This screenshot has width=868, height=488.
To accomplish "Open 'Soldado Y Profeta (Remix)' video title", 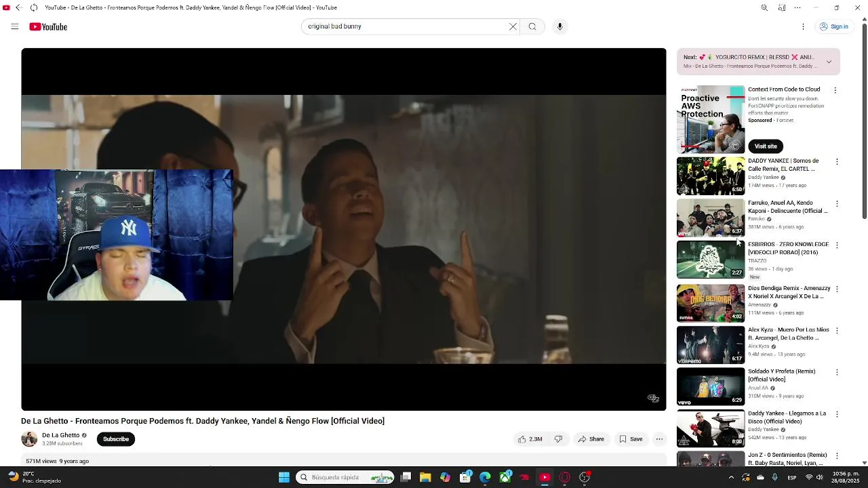I will (x=782, y=375).
